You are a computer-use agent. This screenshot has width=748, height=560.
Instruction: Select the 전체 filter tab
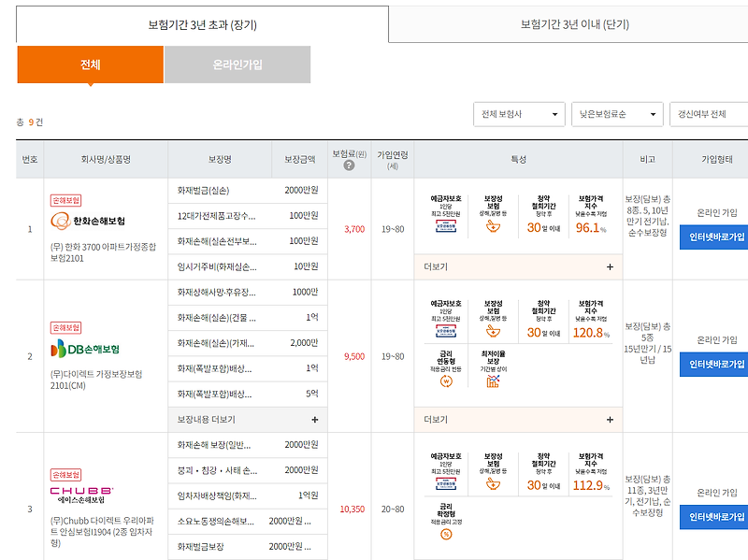(90, 65)
